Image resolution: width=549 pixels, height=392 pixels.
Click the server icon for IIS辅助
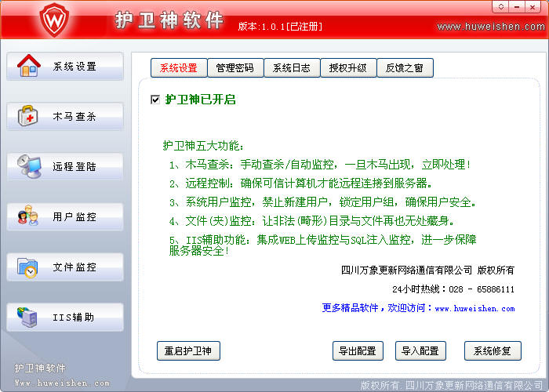[29, 318]
